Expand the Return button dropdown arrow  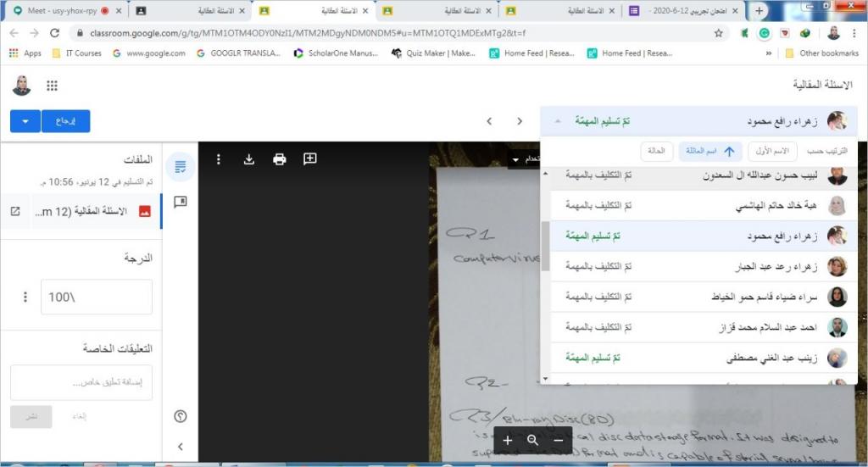click(25, 121)
